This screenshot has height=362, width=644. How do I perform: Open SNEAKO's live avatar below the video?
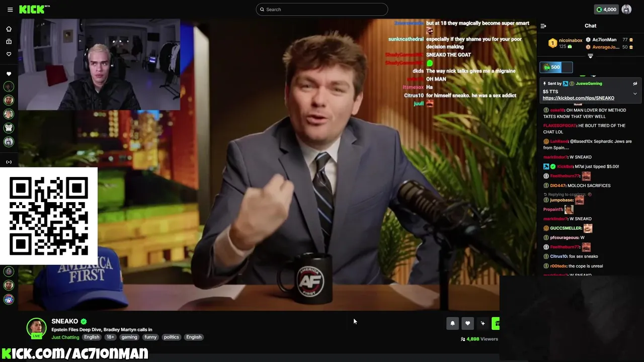[x=36, y=328]
